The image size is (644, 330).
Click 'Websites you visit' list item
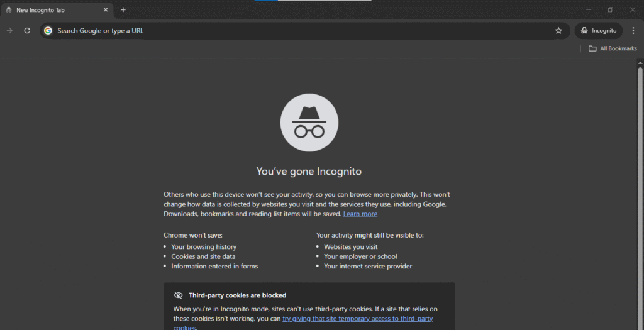tap(351, 247)
